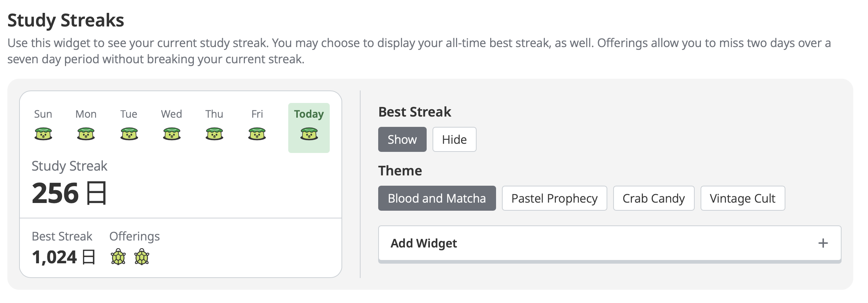Set Best Streak to Hide
Screen dimensions: 868x303
pos(454,139)
